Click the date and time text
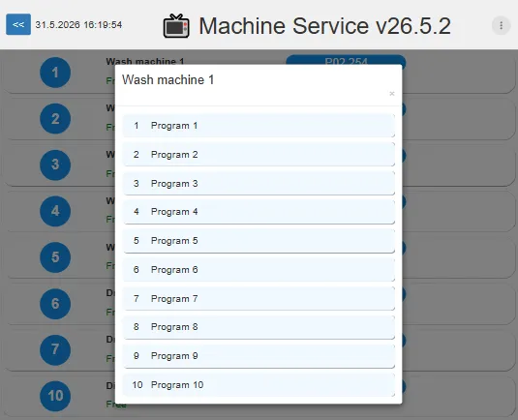518x420 pixels. [78, 25]
